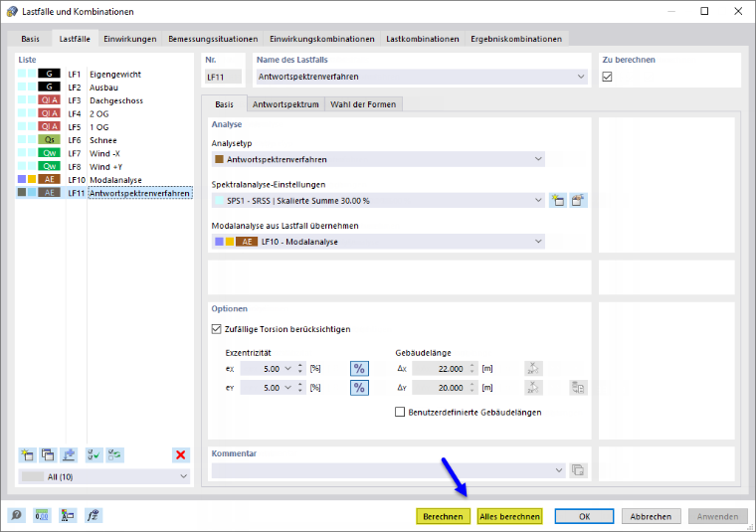The height and width of the screenshot is (532, 756).
Task: Pick ΔY building length graphically
Action: click(x=533, y=388)
